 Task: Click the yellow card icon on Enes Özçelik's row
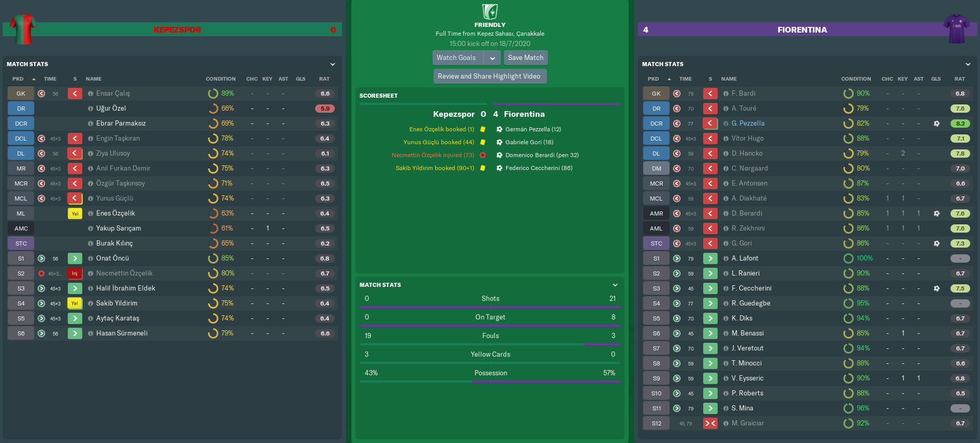(x=75, y=213)
